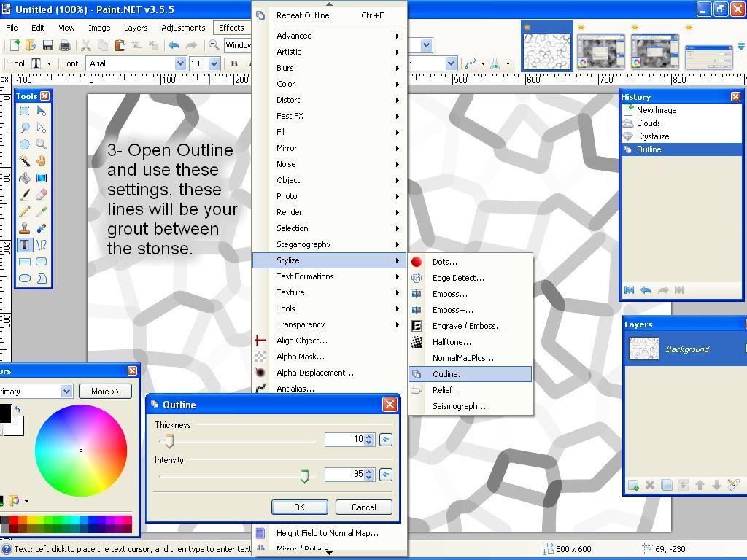Viewport: 747px width, 560px height.
Task: Expand the Render effects submenu
Action: (x=330, y=212)
